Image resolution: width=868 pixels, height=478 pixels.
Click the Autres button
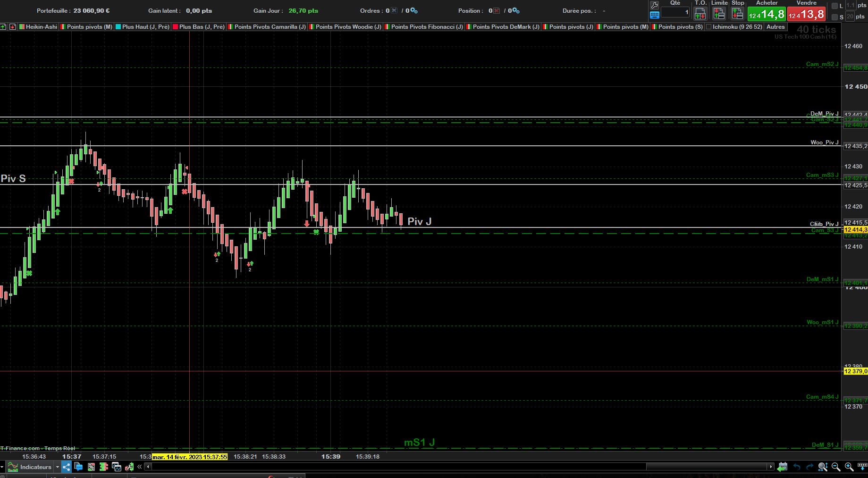click(775, 27)
